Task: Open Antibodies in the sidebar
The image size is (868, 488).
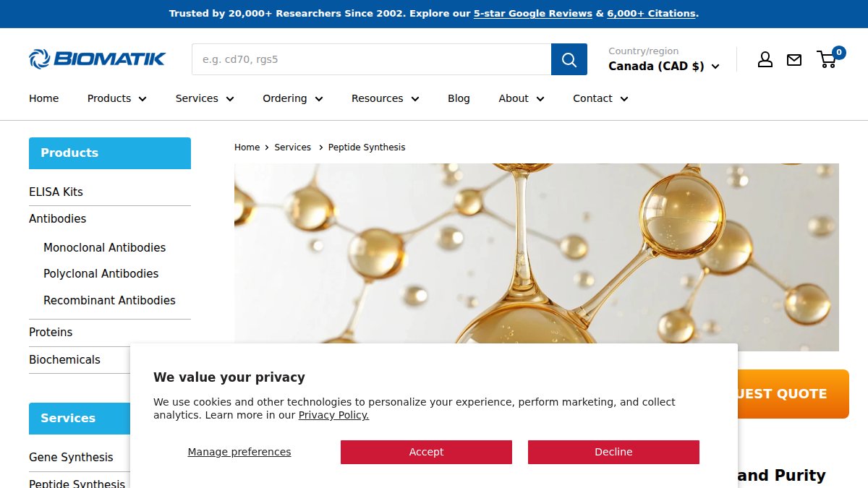Action: click(57, 218)
